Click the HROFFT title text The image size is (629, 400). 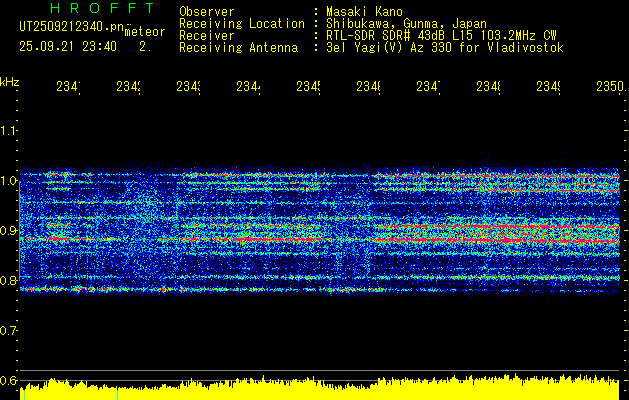click(x=103, y=8)
